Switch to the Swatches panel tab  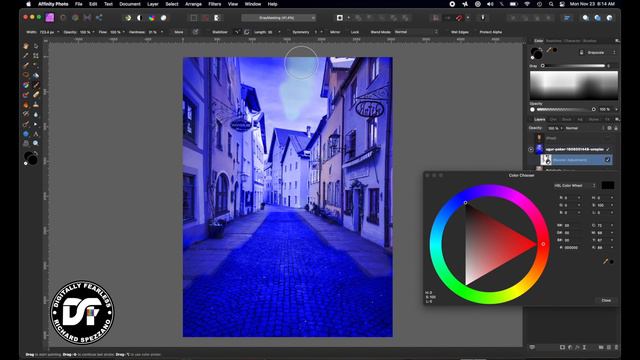(553, 41)
